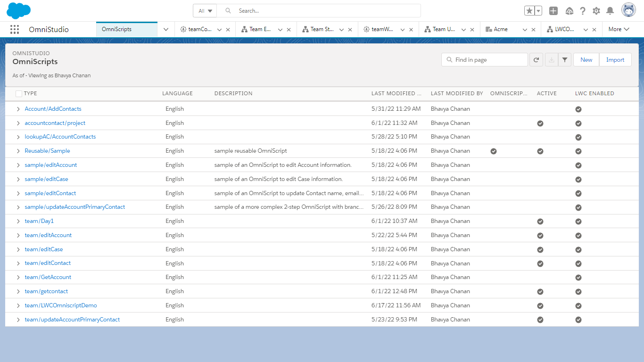Open the Trailhead guidance icon

click(570, 11)
